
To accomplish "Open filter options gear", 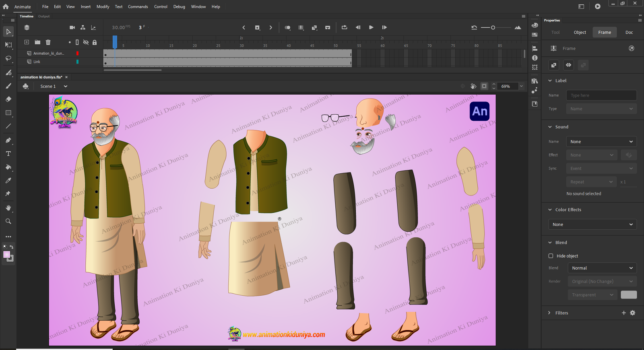I will (x=633, y=313).
